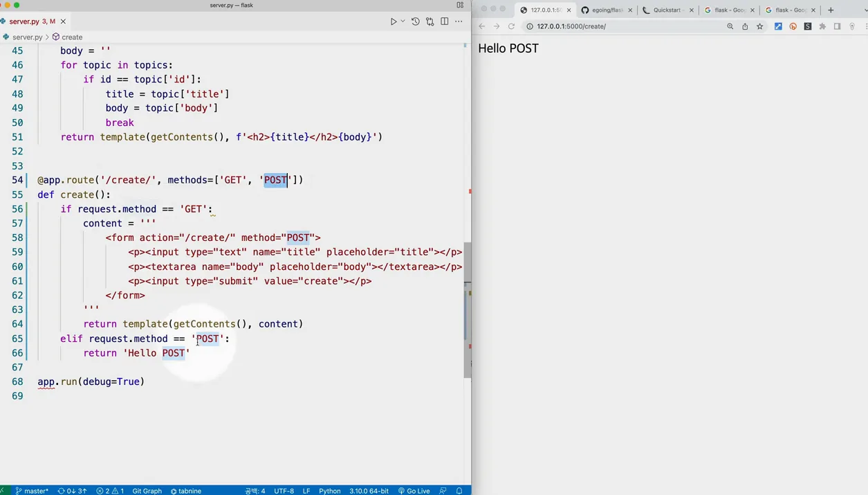Start Go Live server
Image resolution: width=868 pixels, height=495 pixels.
[x=414, y=490]
